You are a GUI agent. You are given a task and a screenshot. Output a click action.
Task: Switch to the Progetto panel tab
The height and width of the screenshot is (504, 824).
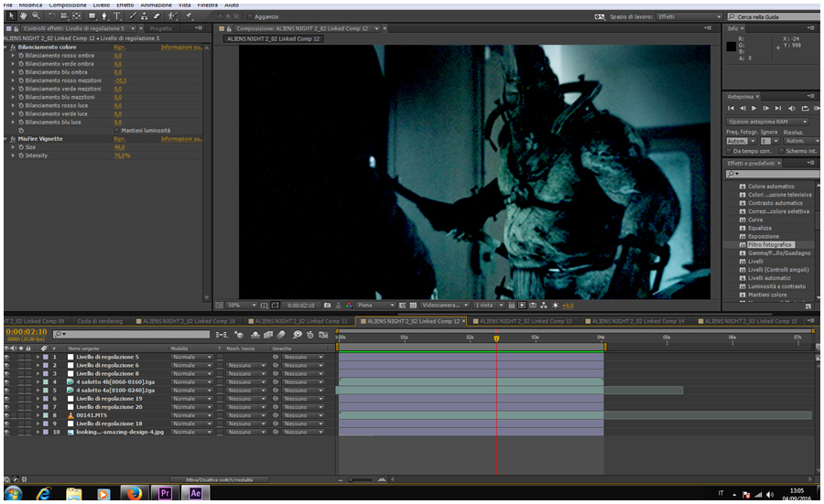click(x=161, y=28)
